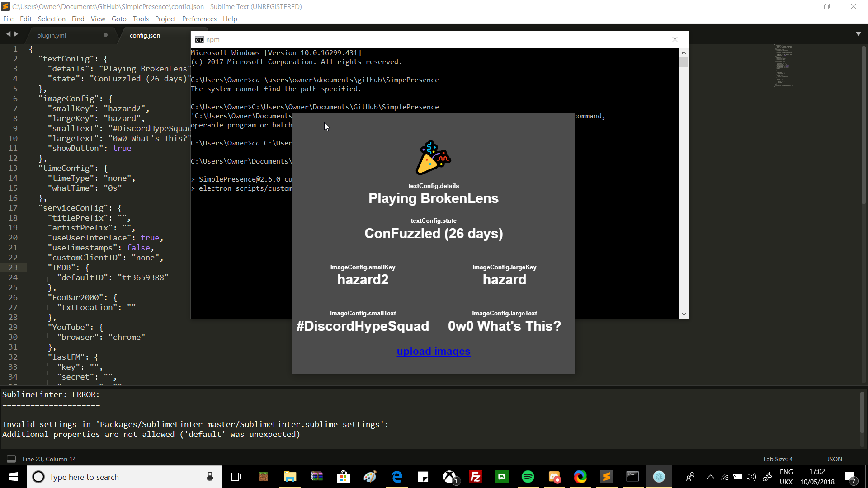
Task: Open Command Prompt from taskbar
Action: pos(632,477)
